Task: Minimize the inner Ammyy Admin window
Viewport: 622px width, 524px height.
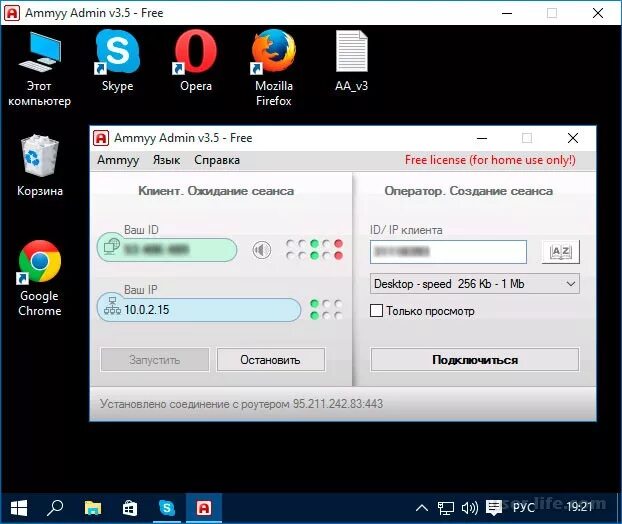Action: (482, 138)
